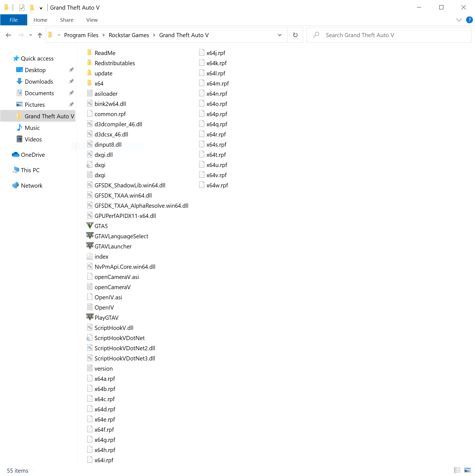Click the Downloads arrow icon in sidebar
The image size is (475, 476).
click(x=19, y=81)
